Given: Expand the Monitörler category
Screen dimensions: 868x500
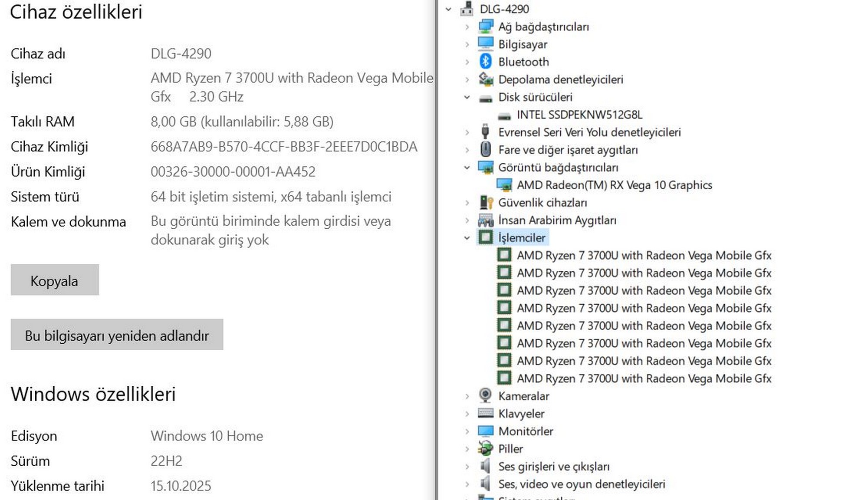Looking at the screenshot, I should (467, 431).
